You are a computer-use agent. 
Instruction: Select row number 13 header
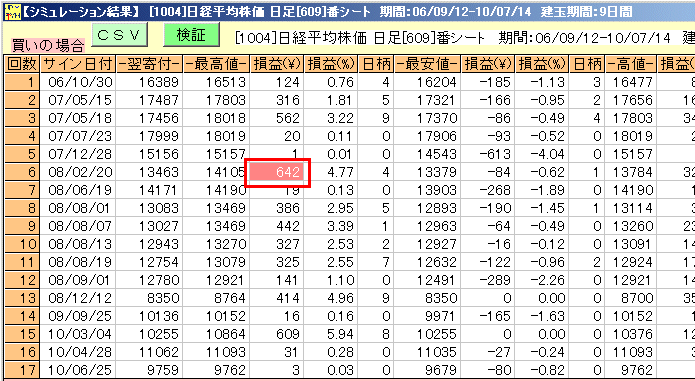coord(22,298)
